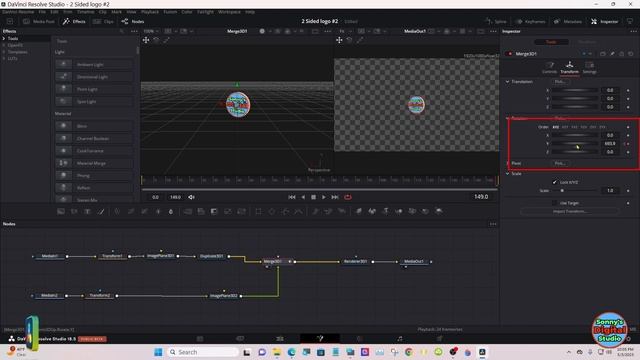This screenshot has height=360, width=640.
Task: Open the Help menu
Action: 250,12
